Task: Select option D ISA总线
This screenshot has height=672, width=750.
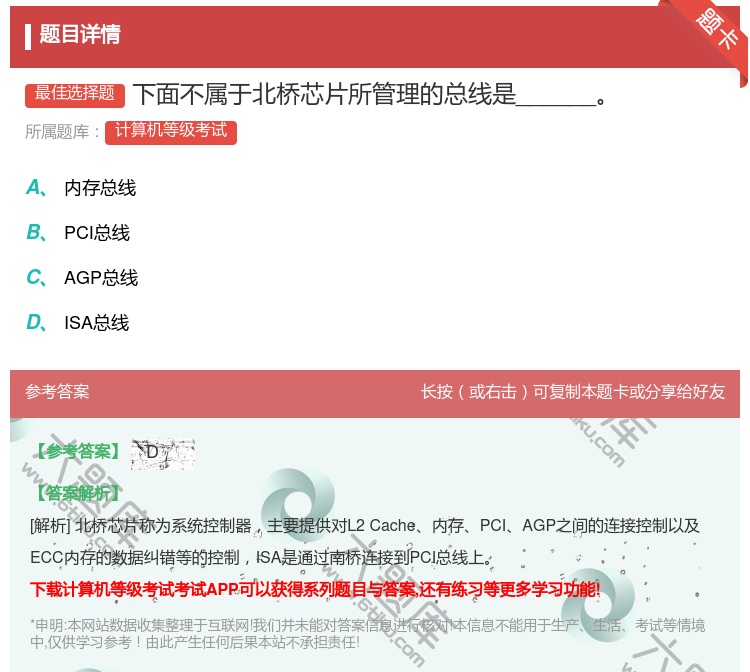Action: (x=77, y=323)
